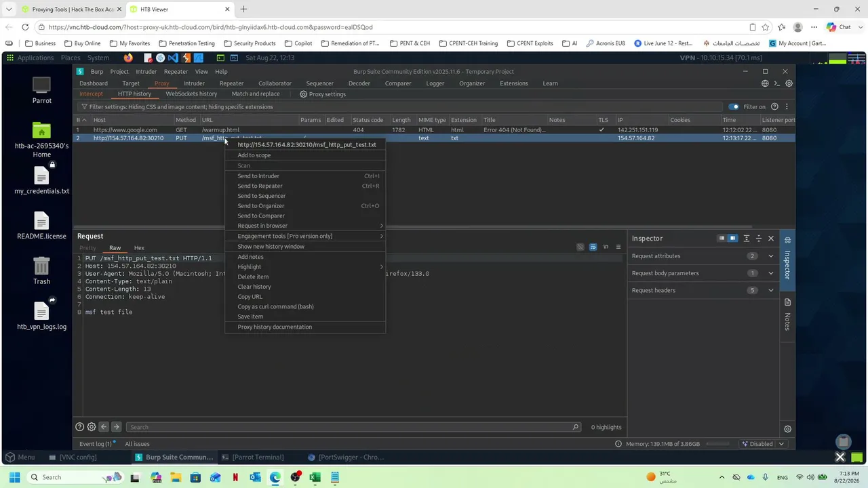Open Windows Start button
The height and width of the screenshot is (488, 868).
pyautogui.click(x=14, y=477)
